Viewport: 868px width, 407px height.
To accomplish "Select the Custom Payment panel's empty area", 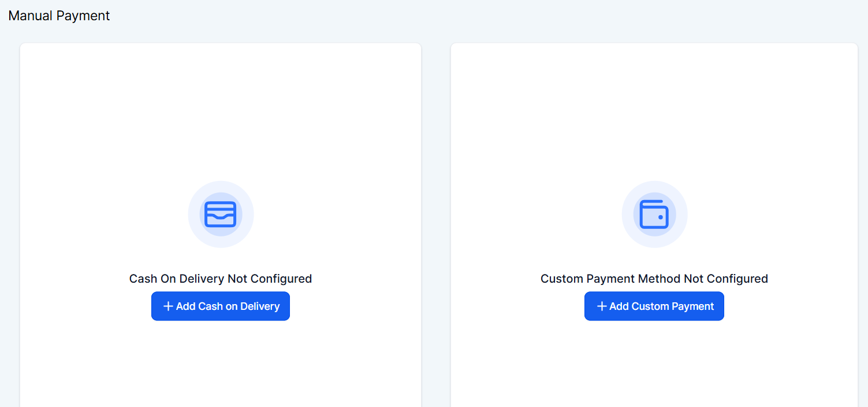I will coord(654,116).
